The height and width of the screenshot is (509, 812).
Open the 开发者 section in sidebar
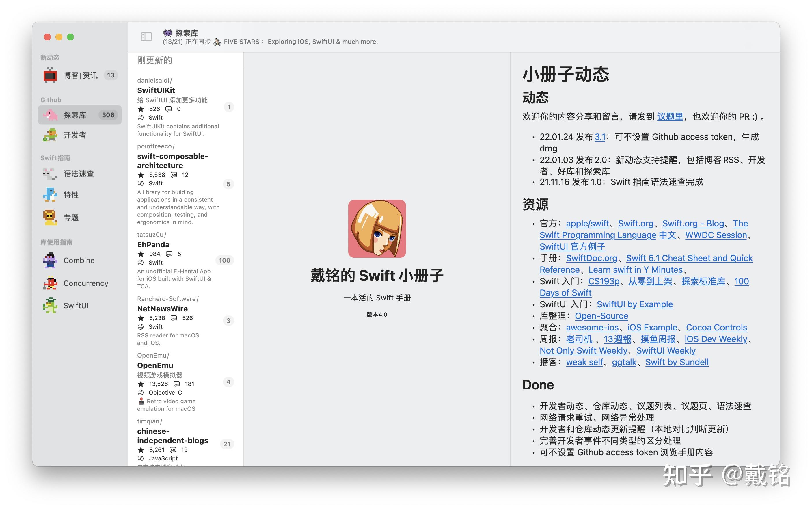75,135
